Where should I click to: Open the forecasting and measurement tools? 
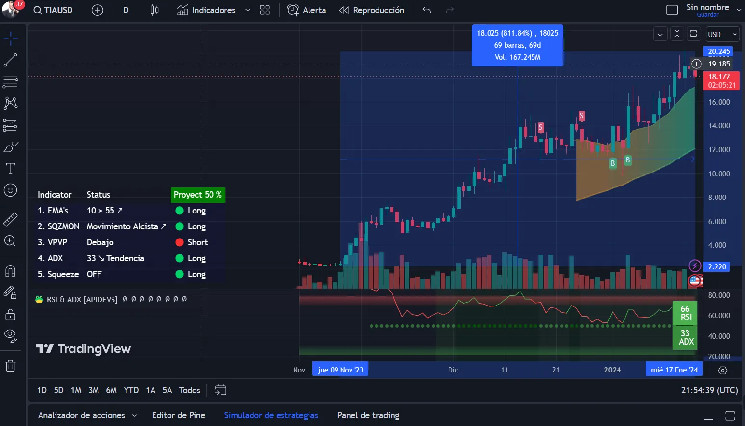10,125
